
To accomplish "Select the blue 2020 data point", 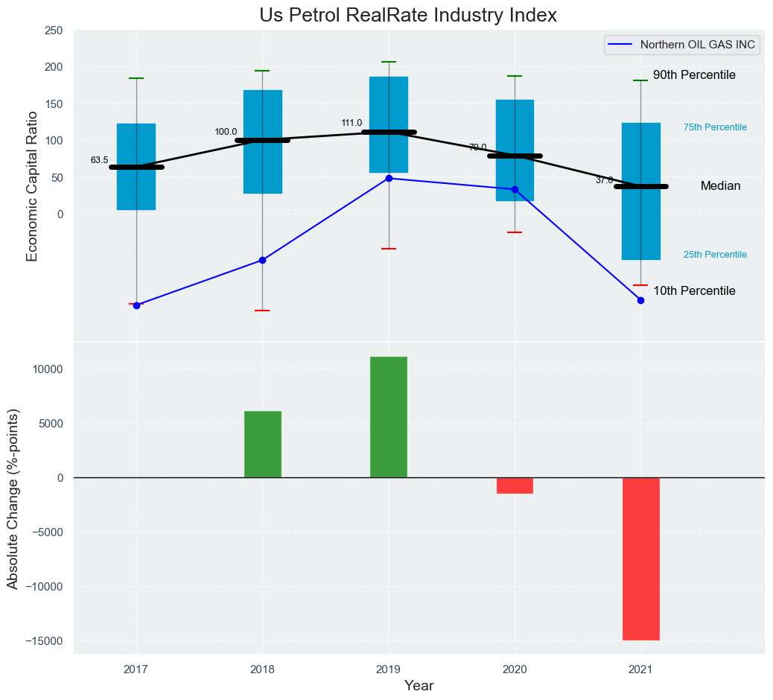I will click(x=515, y=189).
